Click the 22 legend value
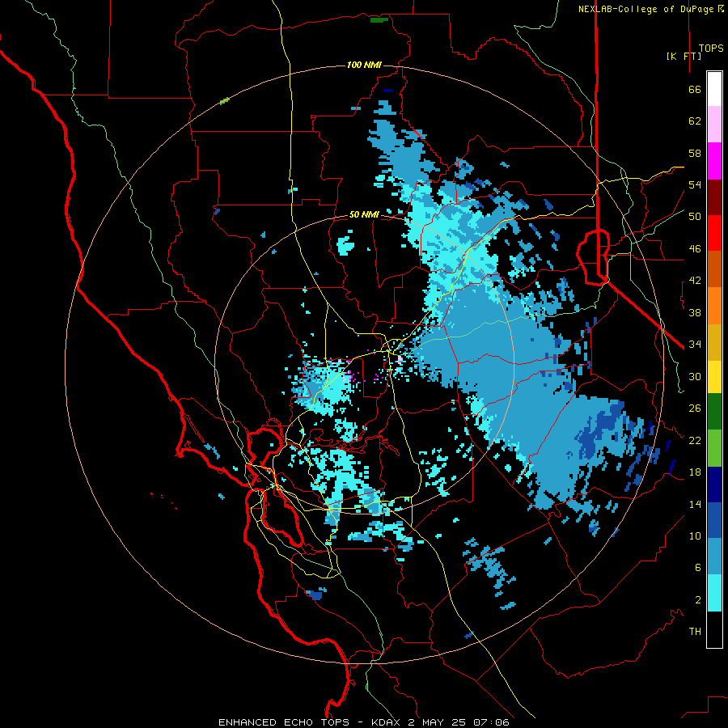This screenshot has width=728, height=728. (695, 440)
